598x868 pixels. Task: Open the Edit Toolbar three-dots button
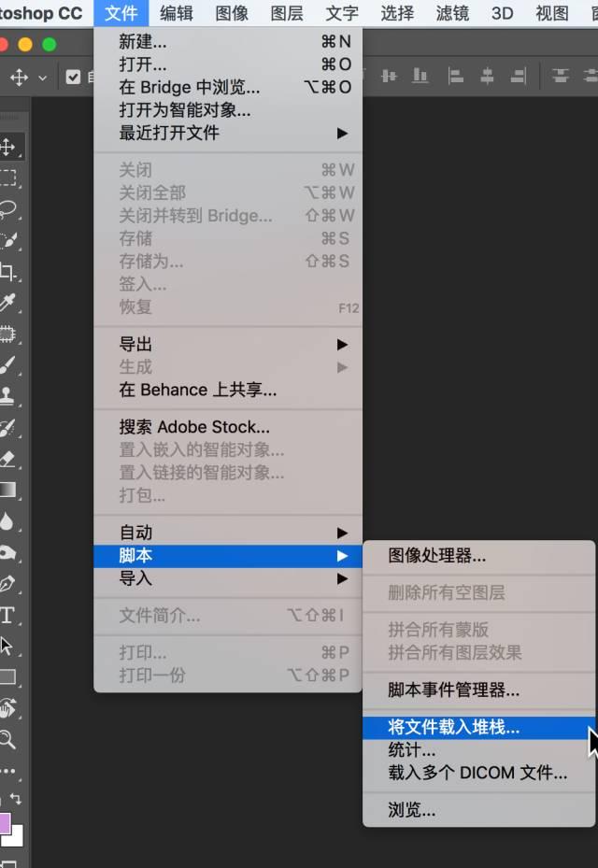(x=7, y=770)
